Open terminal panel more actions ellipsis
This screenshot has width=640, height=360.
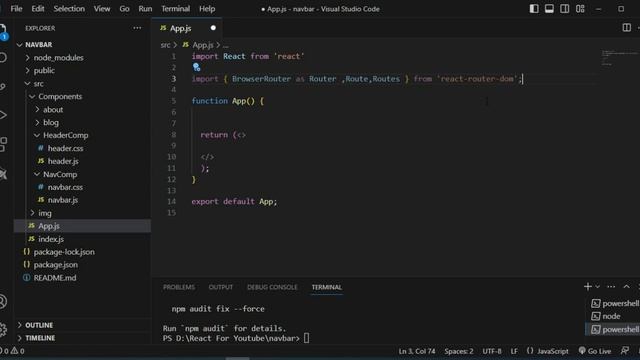(x=611, y=287)
